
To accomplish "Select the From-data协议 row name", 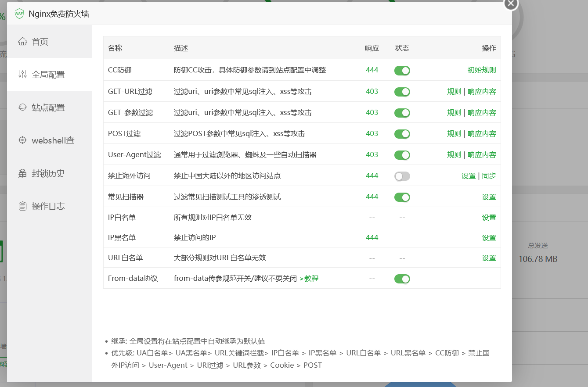I will tap(133, 279).
